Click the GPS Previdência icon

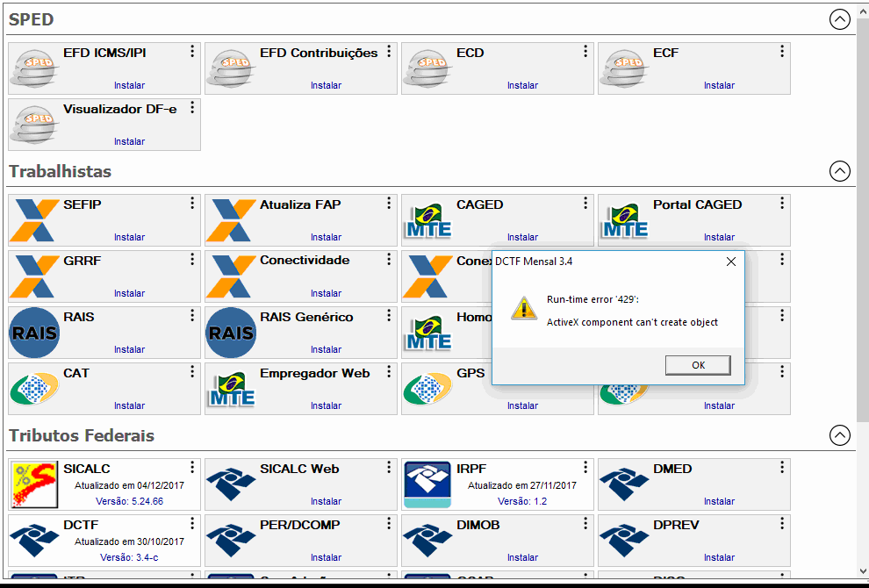pos(427,389)
